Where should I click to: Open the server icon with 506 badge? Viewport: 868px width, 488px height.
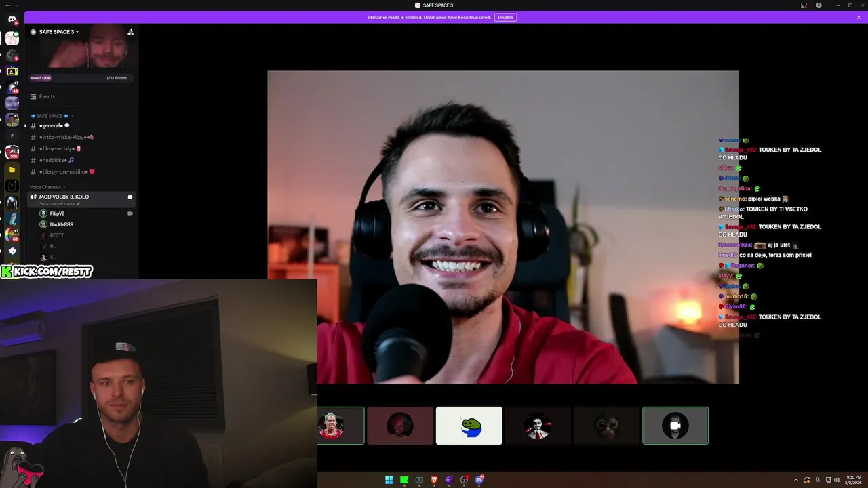click(12, 152)
